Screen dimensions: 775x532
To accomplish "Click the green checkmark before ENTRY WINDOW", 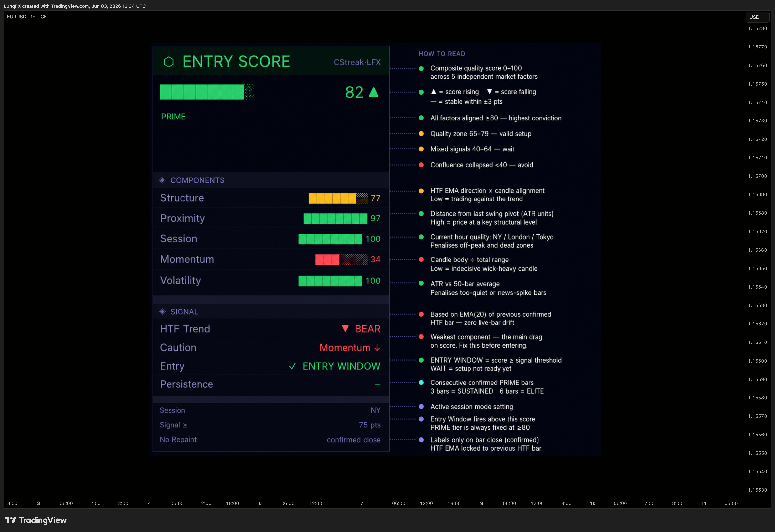I will [x=293, y=366].
